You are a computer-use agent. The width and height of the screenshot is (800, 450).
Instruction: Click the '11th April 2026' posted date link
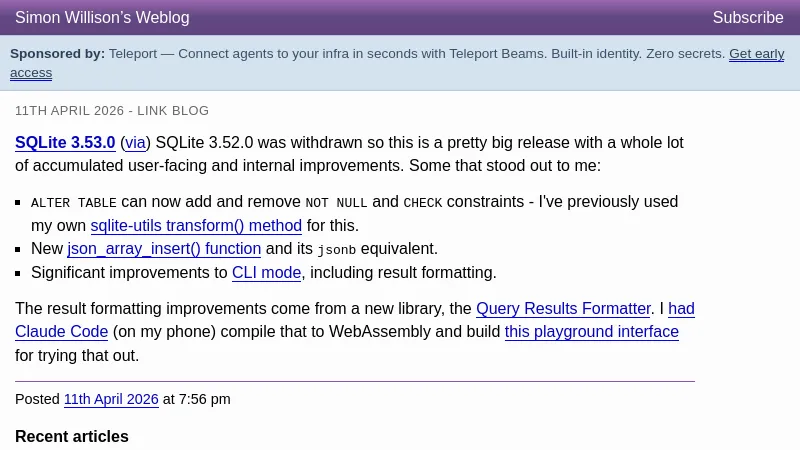tap(111, 399)
